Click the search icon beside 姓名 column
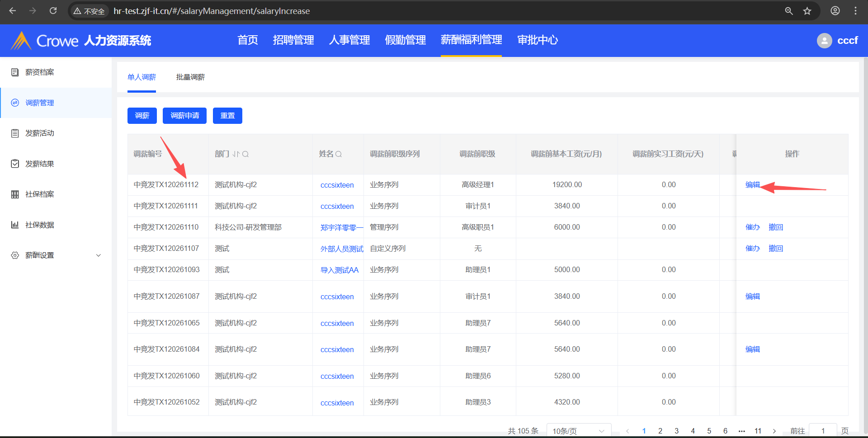Viewport: 868px width, 438px height. click(339, 154)
